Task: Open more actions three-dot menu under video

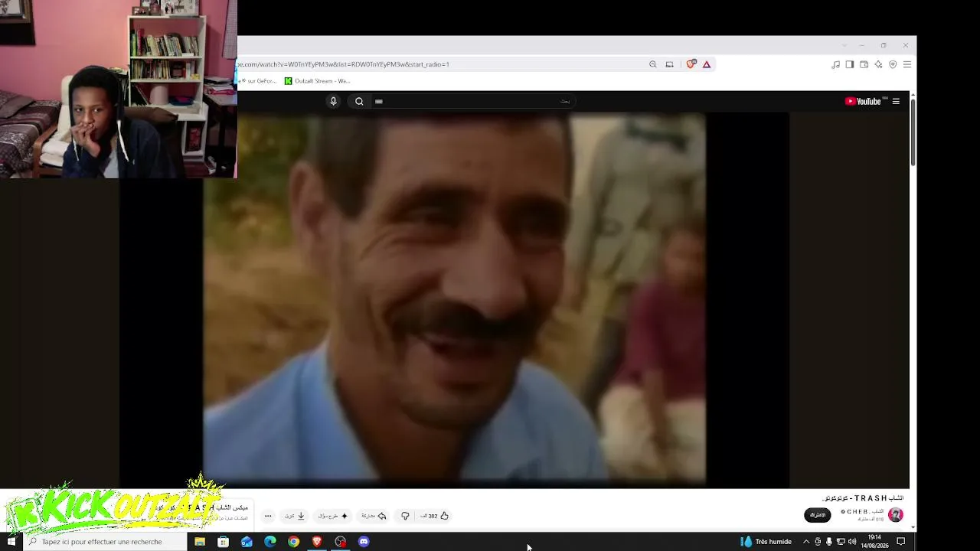Action: pyautogui.click(x=268, y=516)
